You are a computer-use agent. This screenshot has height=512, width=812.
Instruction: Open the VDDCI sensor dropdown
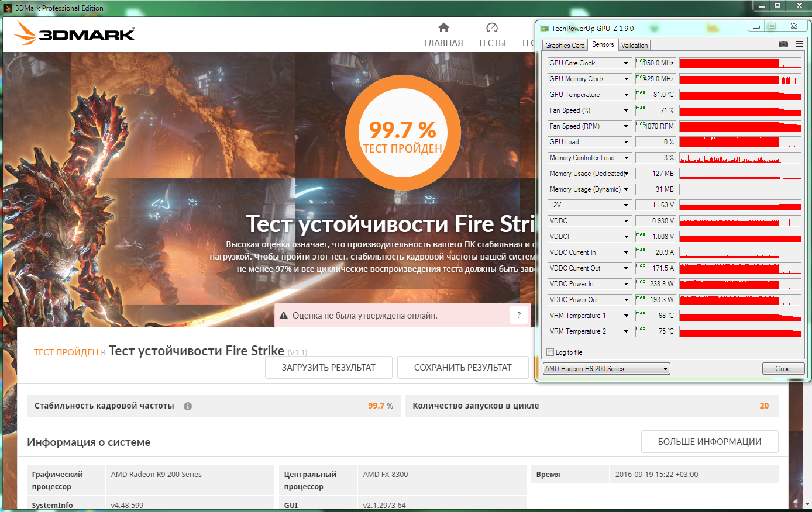click(626, 237)
